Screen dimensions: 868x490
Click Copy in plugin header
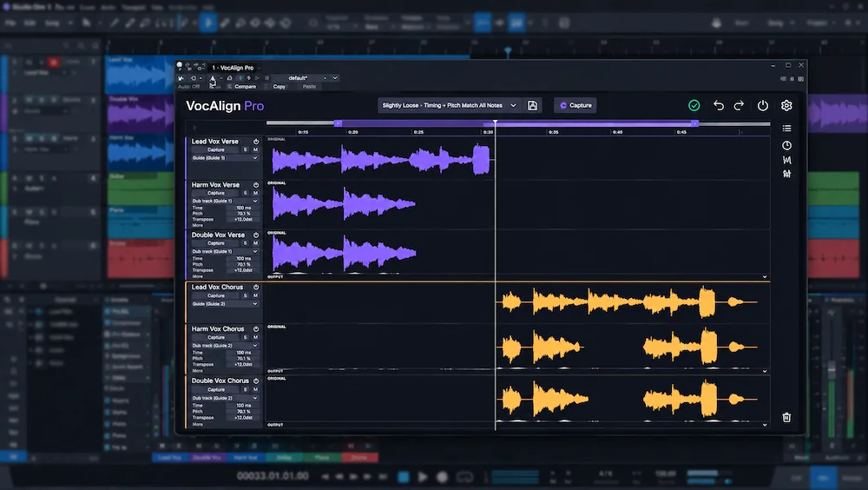click(279, 87)
